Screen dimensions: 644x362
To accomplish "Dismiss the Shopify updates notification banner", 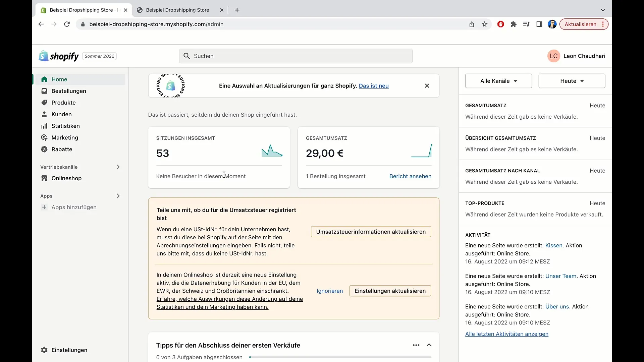I will tap(427, 86).
